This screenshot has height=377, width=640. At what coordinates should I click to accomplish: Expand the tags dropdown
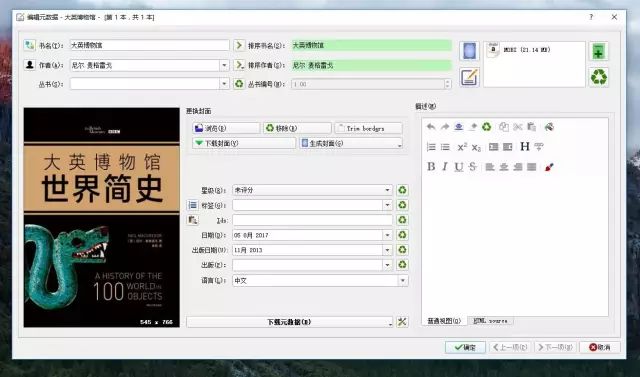click(x=387, y=205)
